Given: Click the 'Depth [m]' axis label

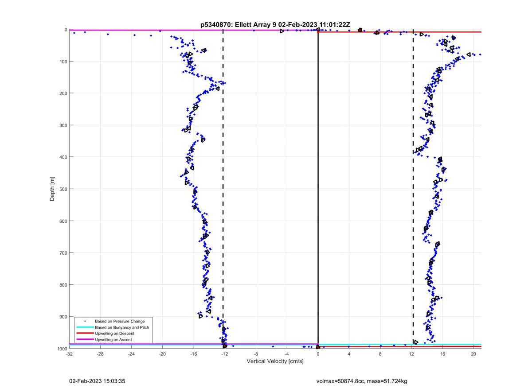Looking at the screenshot, I should point(52,189).
